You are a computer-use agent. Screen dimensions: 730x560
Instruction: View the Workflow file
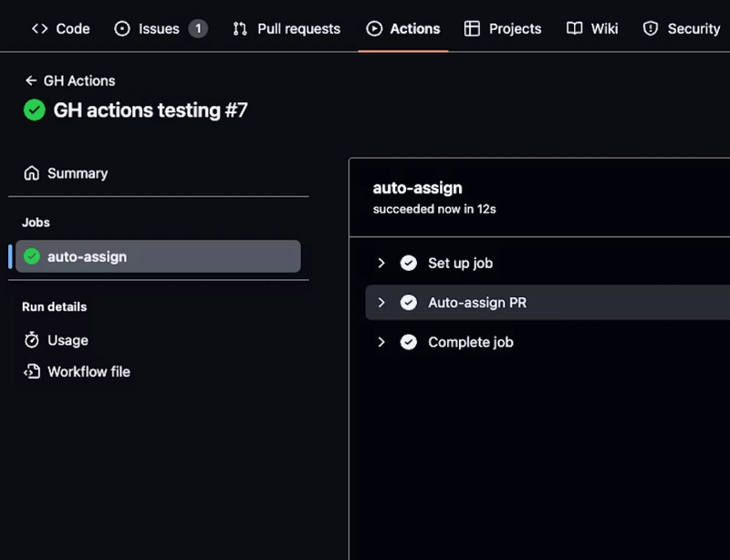(89, 371)
